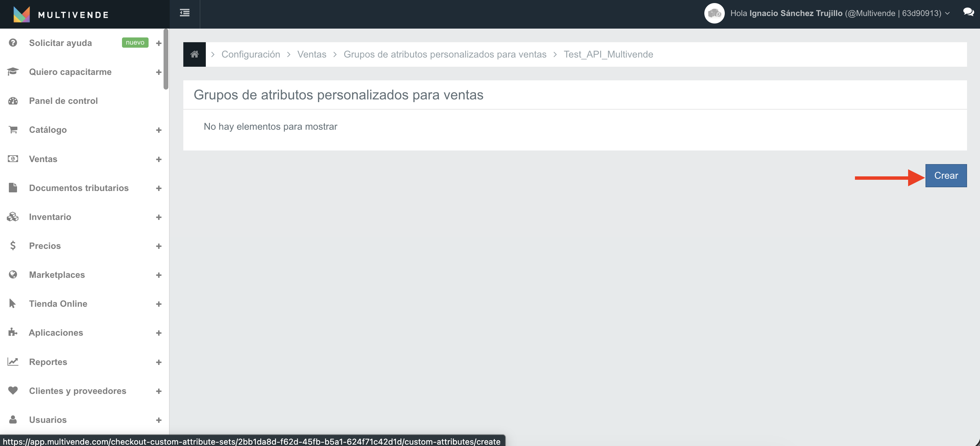The height and width of the screenshot is (446, 980).
Task: Click the Marketplaces globe icon
Action: tap(13, 274)
